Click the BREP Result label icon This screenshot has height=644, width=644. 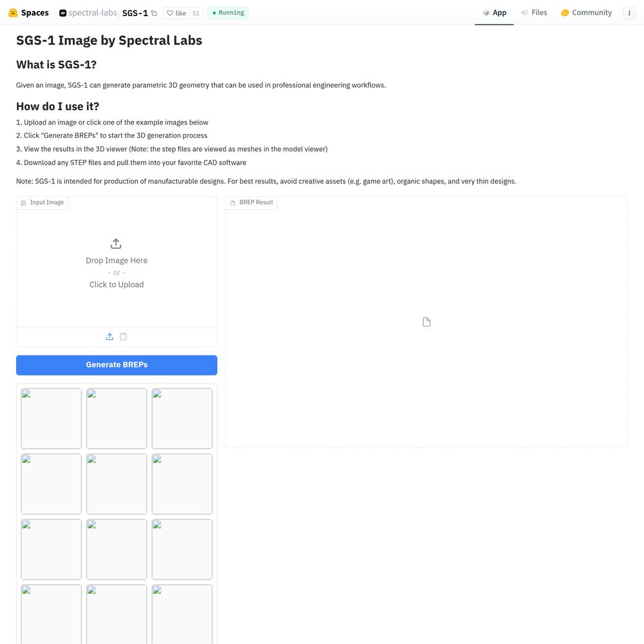point(233,203)
